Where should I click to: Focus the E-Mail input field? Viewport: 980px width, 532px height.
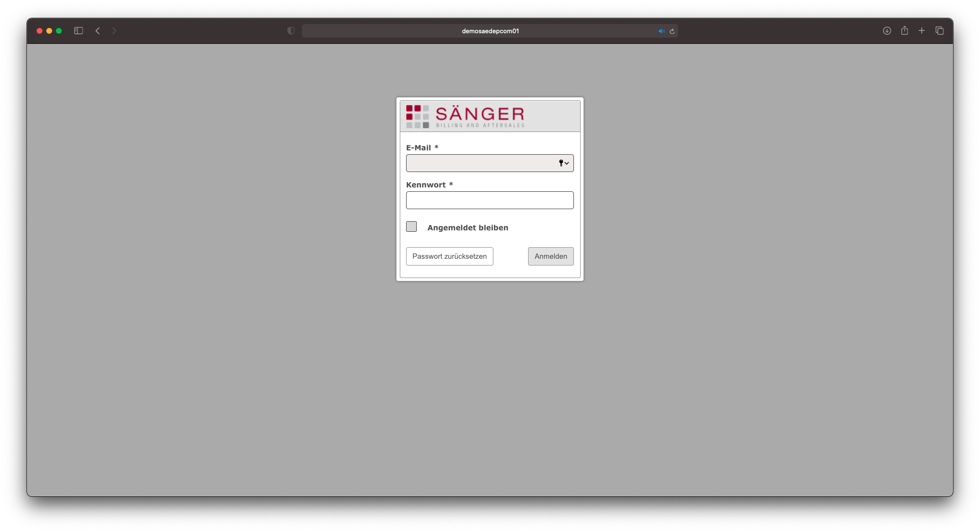[x=490, y=163]
